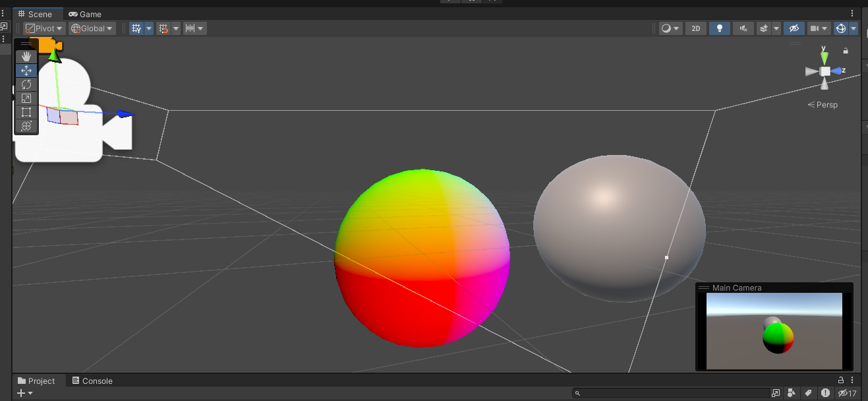This screenshot has width=868, height=401.
Task: Click the label search icon in Project window
Action: point(809,393)
